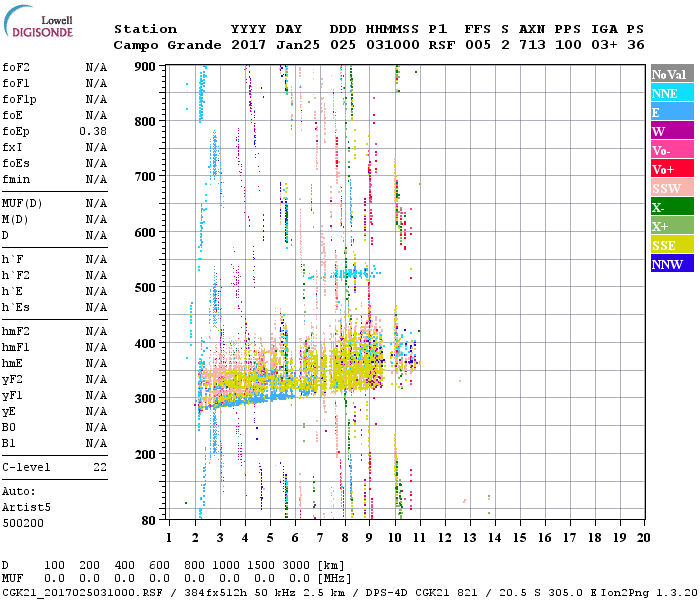Select the NoVal legend swatch

click(x=672, y=74)
